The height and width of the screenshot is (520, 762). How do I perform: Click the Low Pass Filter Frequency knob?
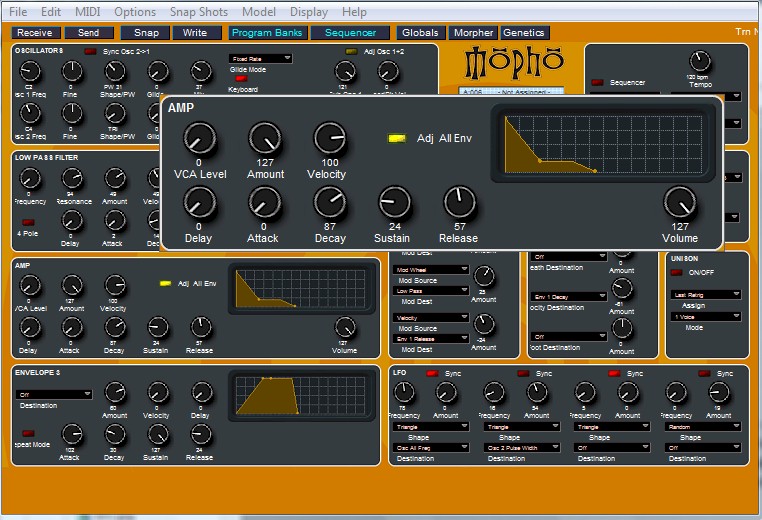pyautogui.click(x=30, y=179)
